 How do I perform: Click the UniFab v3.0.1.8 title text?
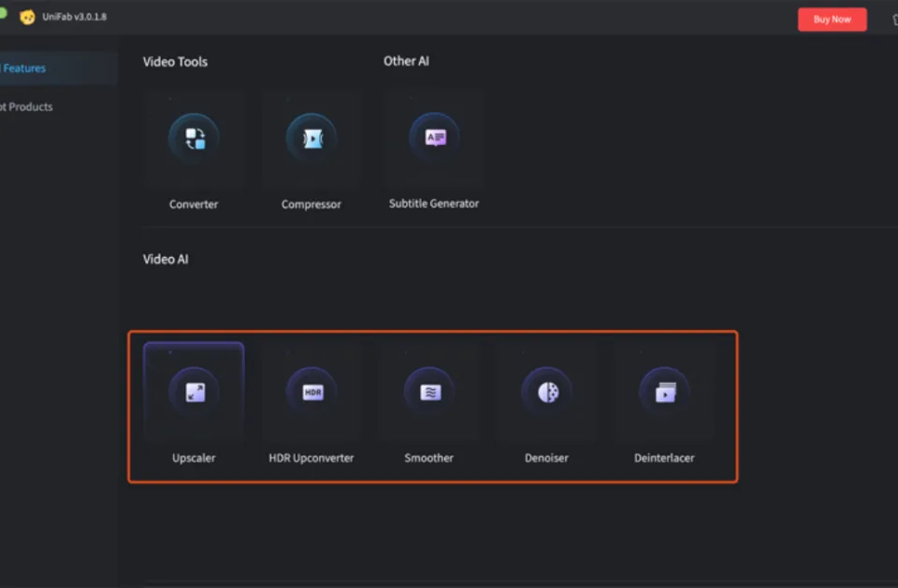click(x=75, y=17)
